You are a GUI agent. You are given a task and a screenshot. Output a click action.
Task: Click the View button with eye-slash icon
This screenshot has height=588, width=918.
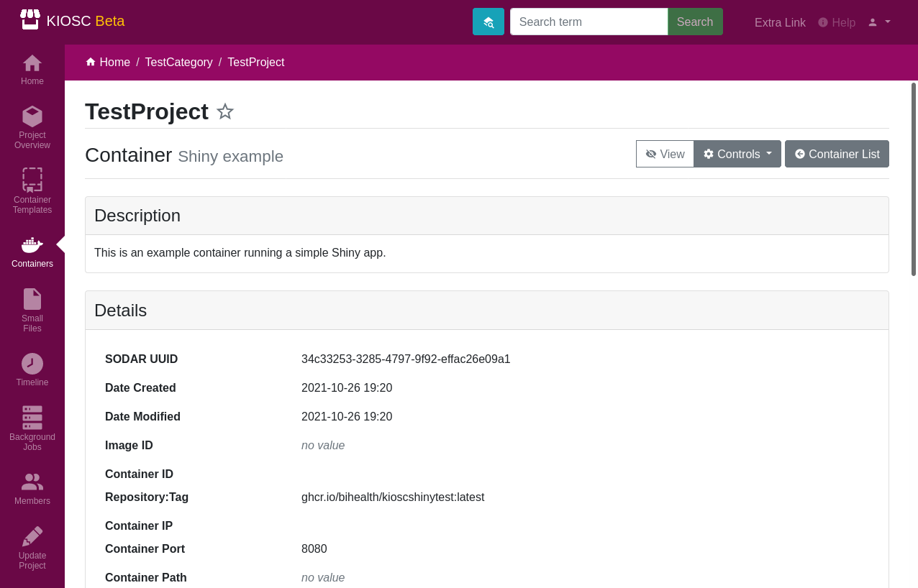pyautogui.click(x=665, y=154)
